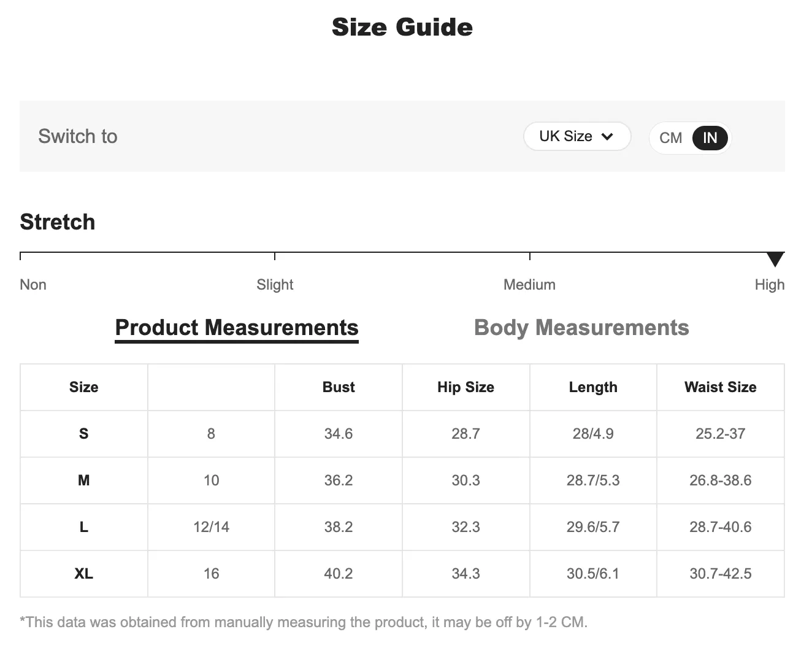The image size is (812, 648).
Task: Open the UK Size dropdown
Action: (577, 136)
